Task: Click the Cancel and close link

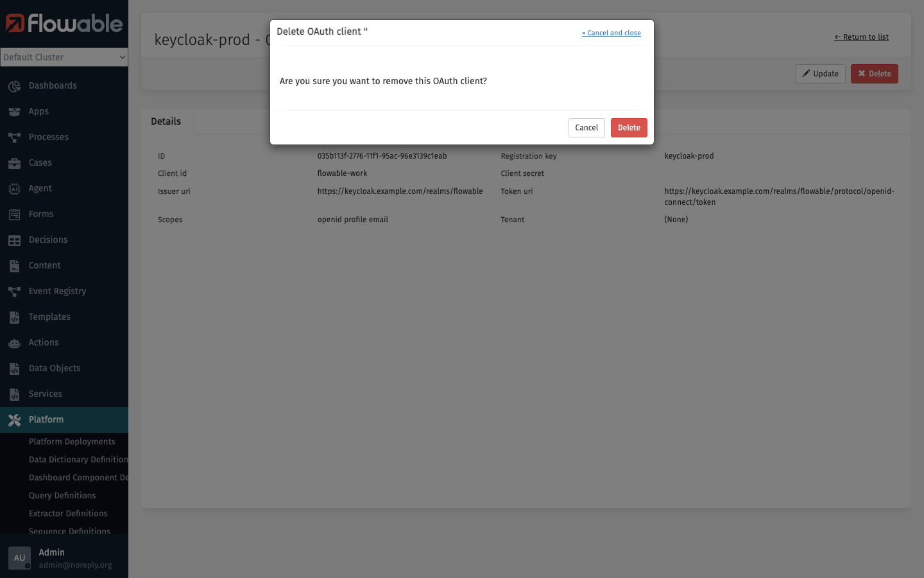Action: pyautogui.click(x=611, y=33)
